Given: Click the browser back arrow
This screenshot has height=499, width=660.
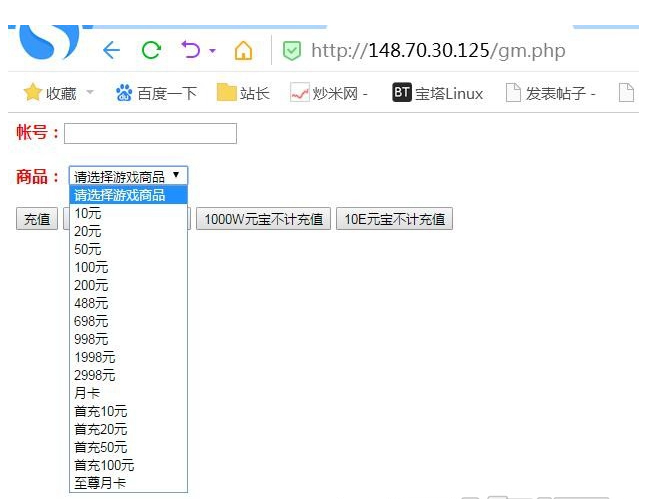Looking at the screenshot, I should point(111,51).
